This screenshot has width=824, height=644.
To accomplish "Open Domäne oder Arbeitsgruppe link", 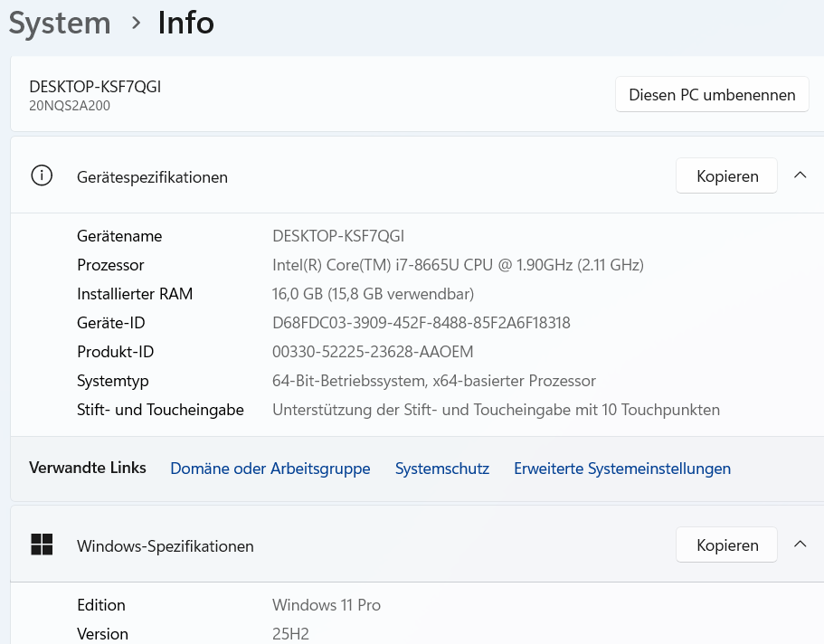I will coord(270,469).
